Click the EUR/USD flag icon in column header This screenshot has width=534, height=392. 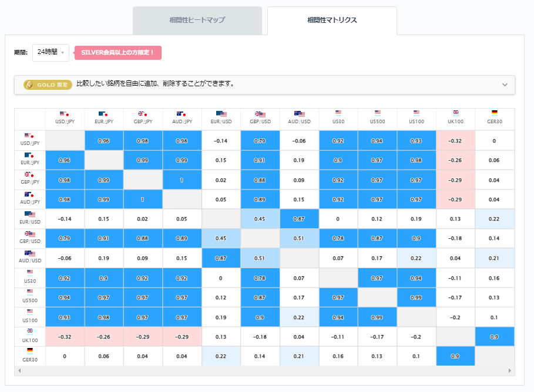(221, 114)
